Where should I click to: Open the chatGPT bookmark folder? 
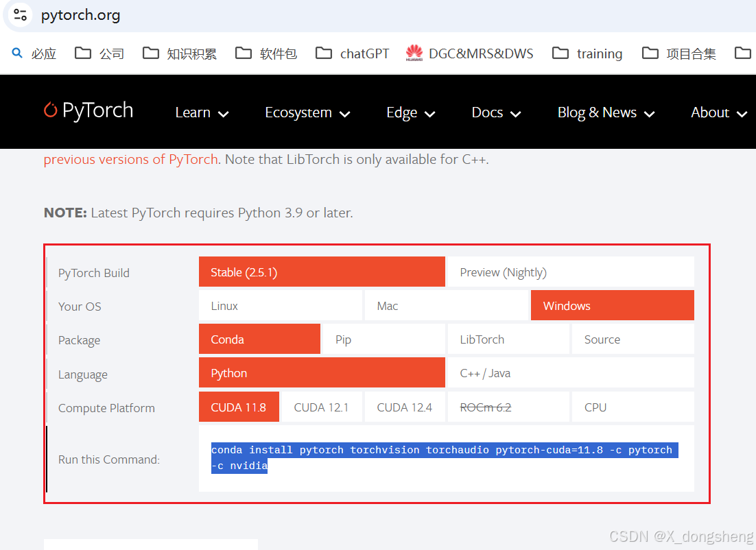[x=353, y=53]
